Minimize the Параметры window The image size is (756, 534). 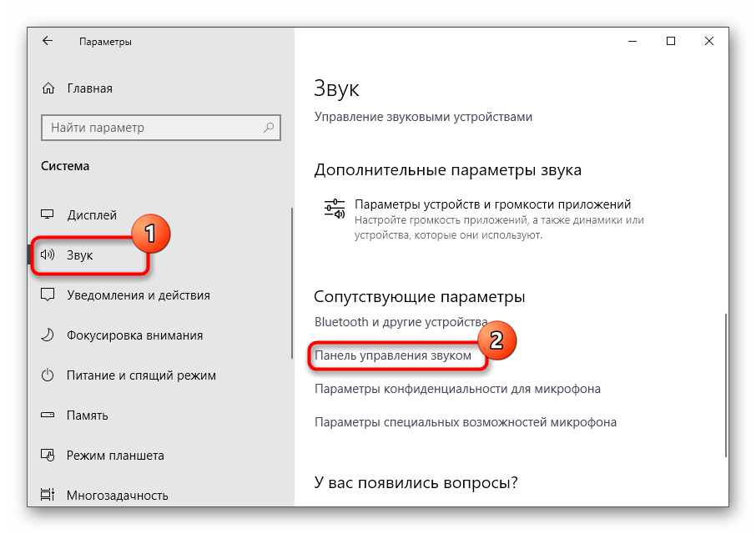(633, 41)
